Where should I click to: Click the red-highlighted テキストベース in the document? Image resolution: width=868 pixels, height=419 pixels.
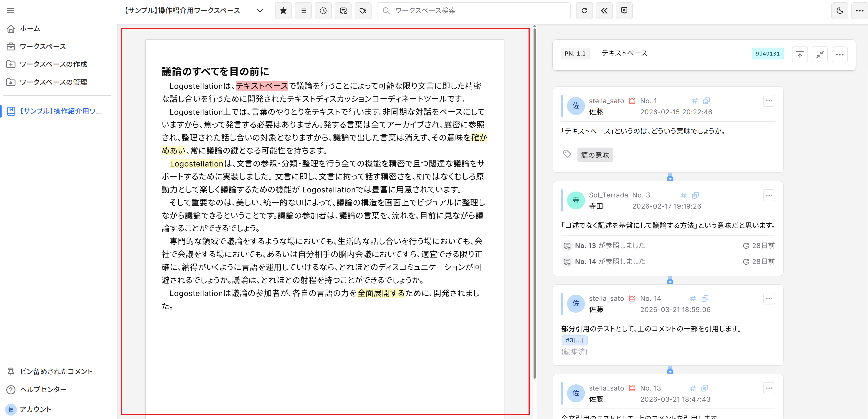(x=262, y=86)
